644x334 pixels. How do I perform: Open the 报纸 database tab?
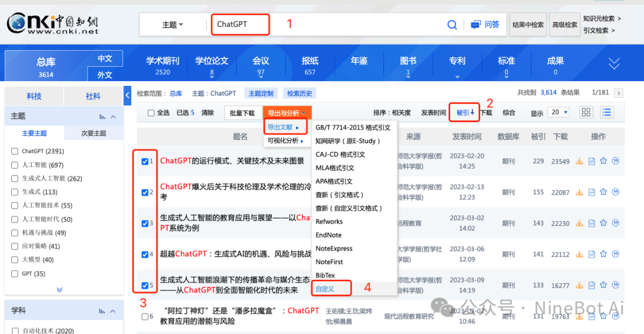pyautogui.click(x=310, y=66)
